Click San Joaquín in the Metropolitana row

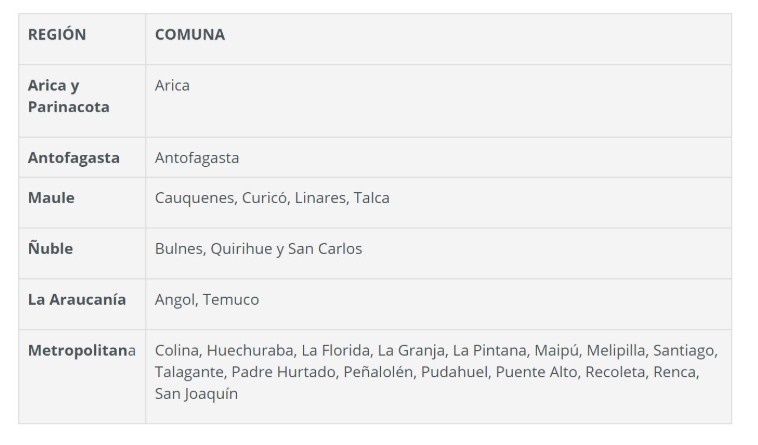pyautogui.click(x=196, y=394)
